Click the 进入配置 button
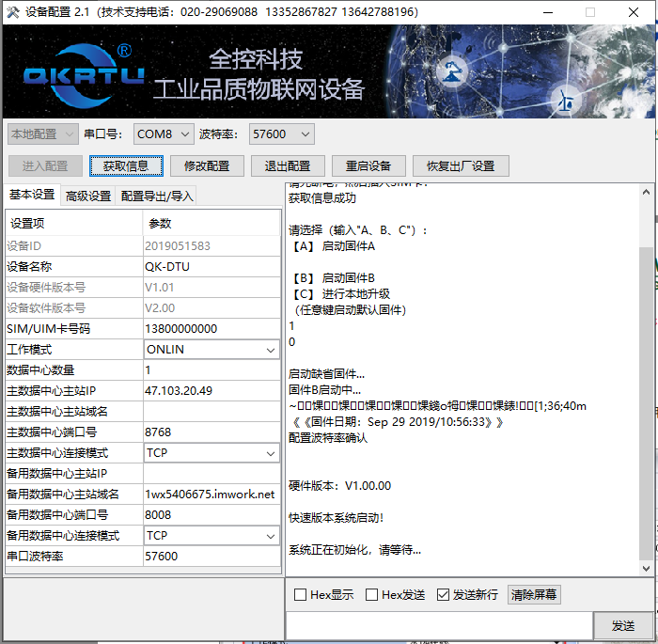Screen dimensions: 658x644 click(45, 166)
